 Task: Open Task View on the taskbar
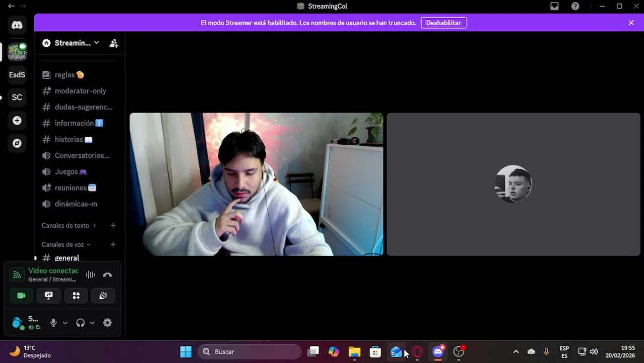313,351
